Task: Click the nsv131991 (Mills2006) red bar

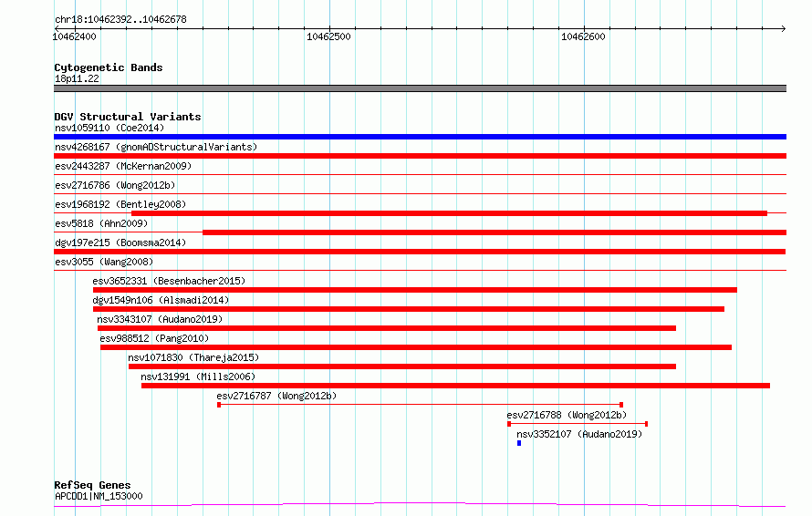Action: (x=455, y=386)
